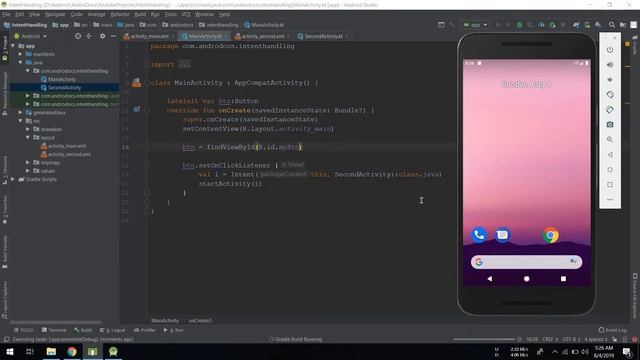This screenshot has height=360, width=640.
Task: Open Chrome from the Windows taskbar
Action: coord(72,351)
